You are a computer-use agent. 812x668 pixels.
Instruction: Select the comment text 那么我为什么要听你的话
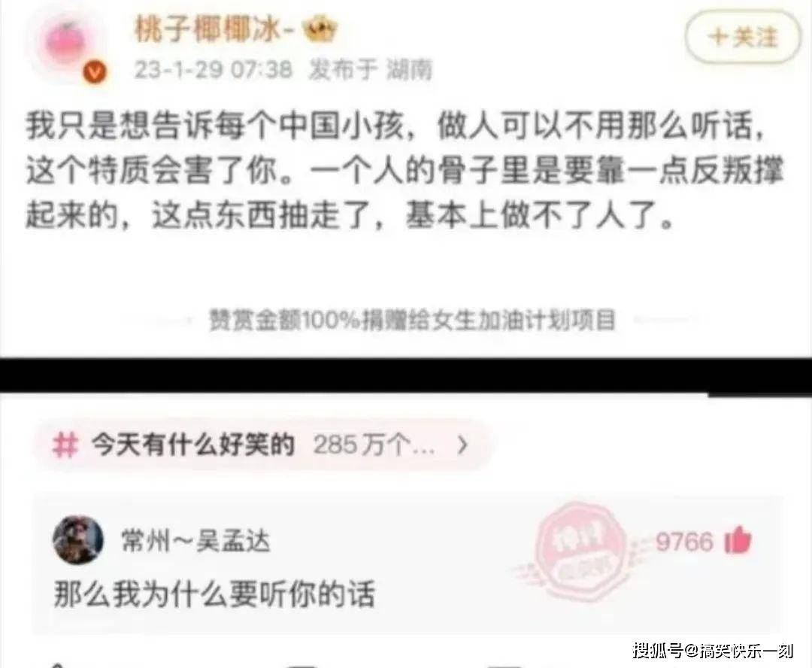pyautogui.click(x=214, y=594)
